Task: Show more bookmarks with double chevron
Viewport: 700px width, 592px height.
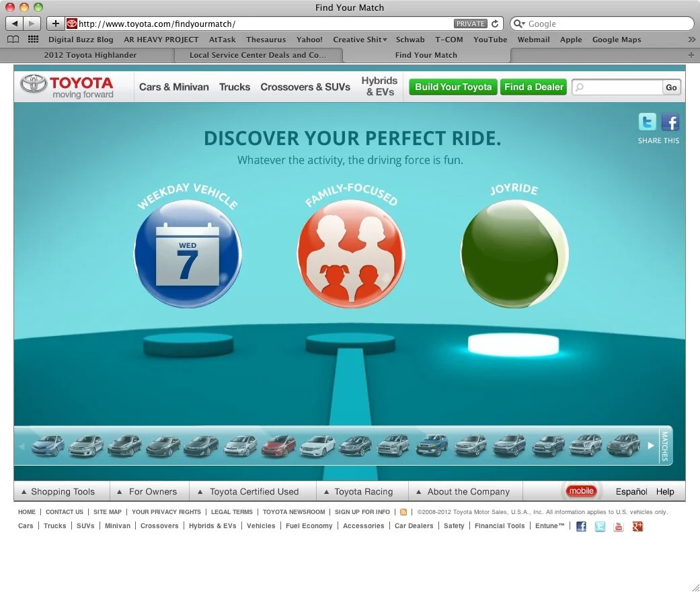Action: click(691, 39)
